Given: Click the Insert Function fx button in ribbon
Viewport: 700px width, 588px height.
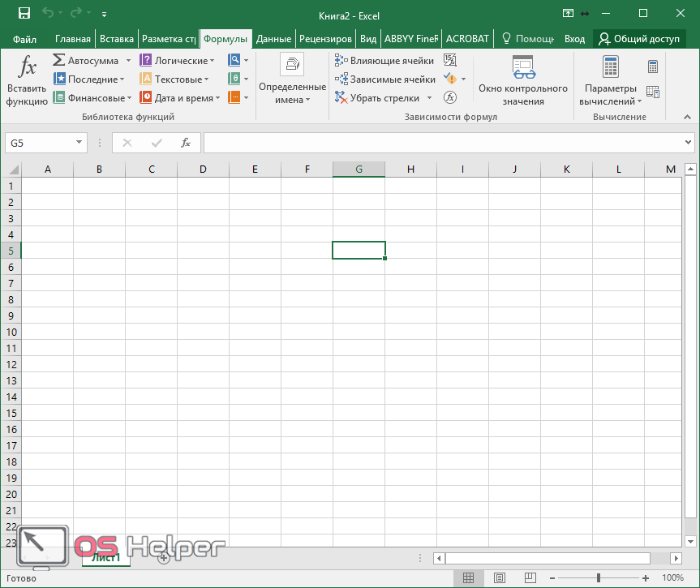Looking at the screenshot, I should (27, 80).
